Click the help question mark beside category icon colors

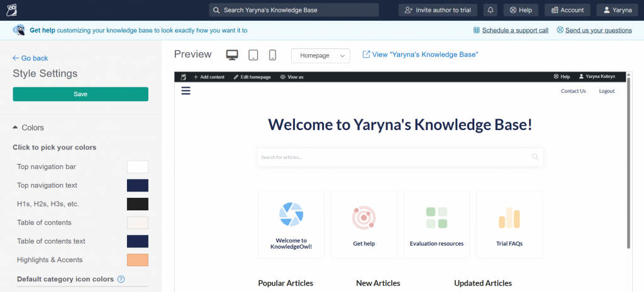pos(121,279)
